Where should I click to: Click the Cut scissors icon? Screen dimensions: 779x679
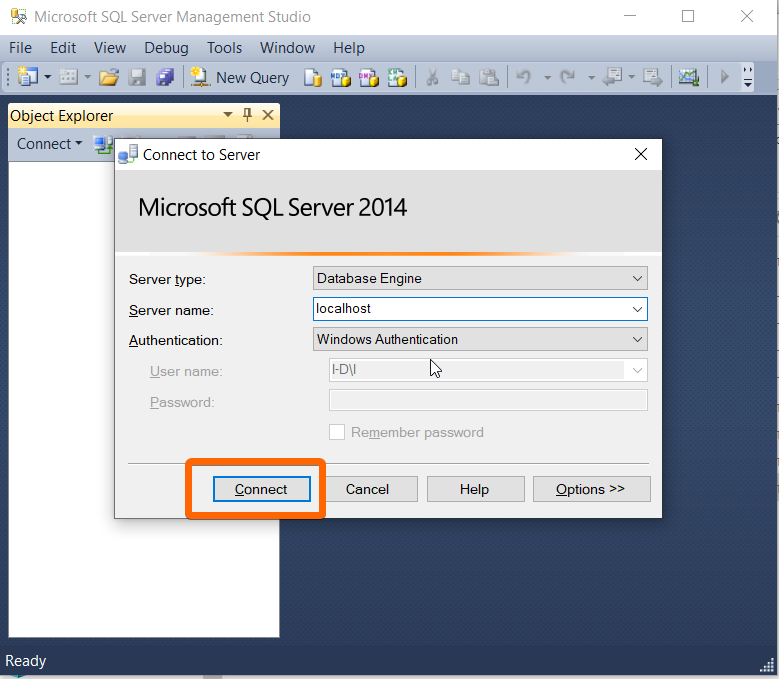(432, 77)
